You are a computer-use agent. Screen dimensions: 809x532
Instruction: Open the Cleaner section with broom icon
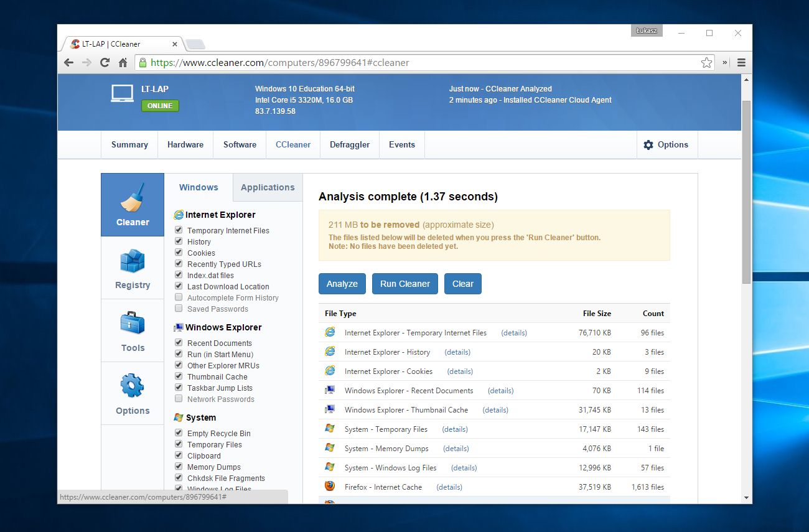coord(133,205)
